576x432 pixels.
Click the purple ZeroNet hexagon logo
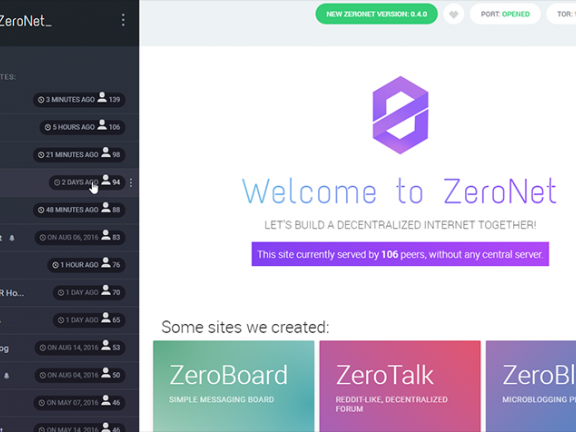400,115
